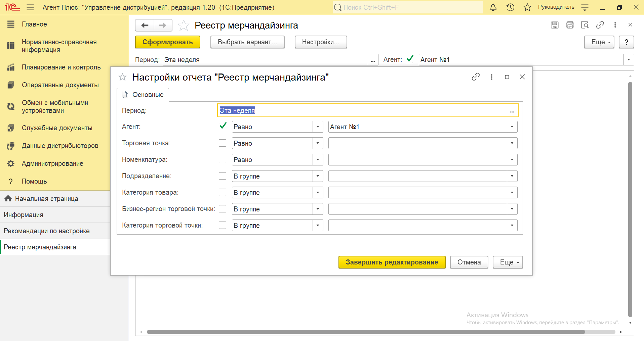The image size is (644, 341).
Task: Open help with ? button
Action: [626, 42]
